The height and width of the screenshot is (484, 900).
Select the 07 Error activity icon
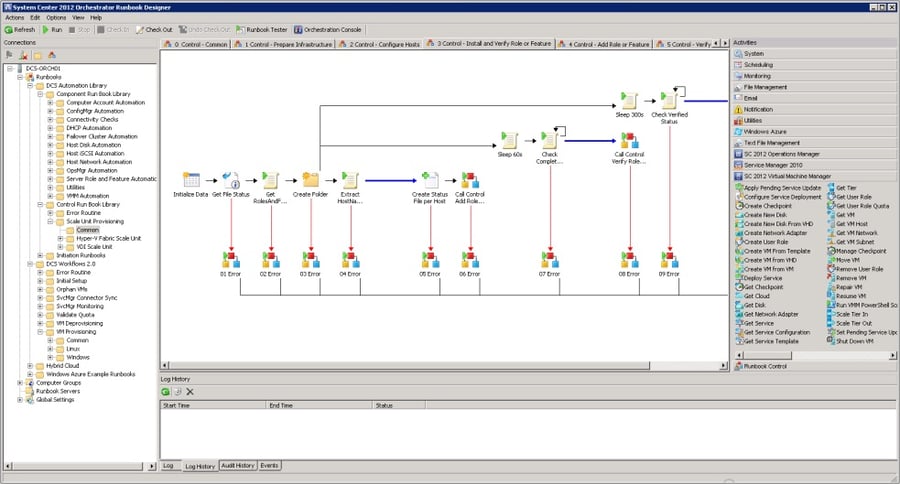(549, 259)
